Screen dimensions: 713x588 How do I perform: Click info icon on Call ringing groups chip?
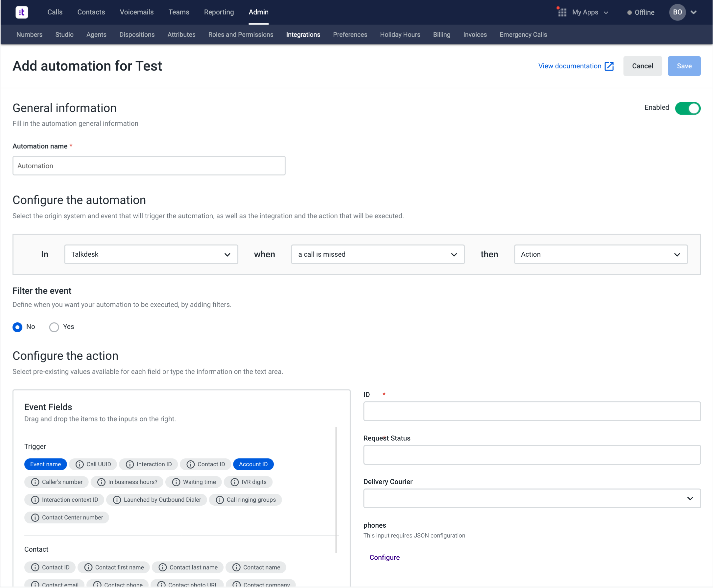pos(220,500)
